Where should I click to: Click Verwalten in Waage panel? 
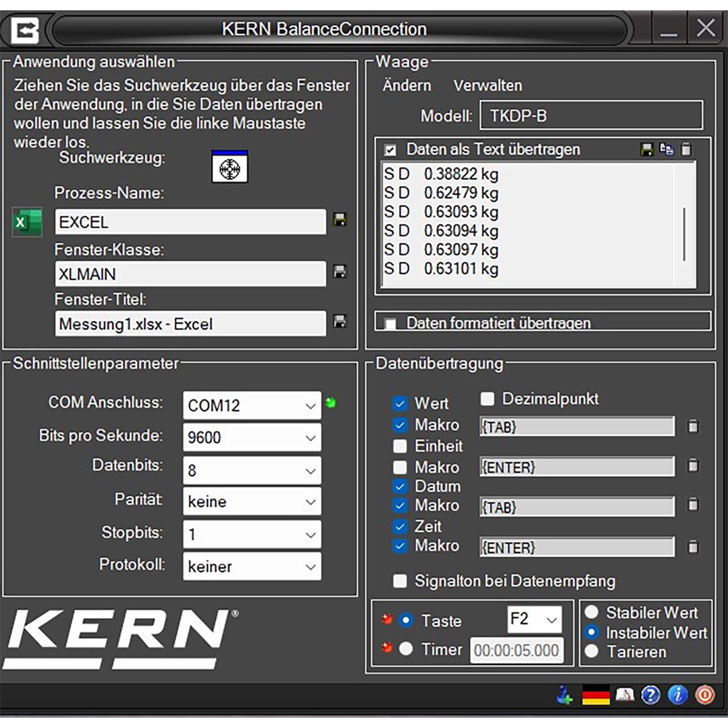click(488, 86)
